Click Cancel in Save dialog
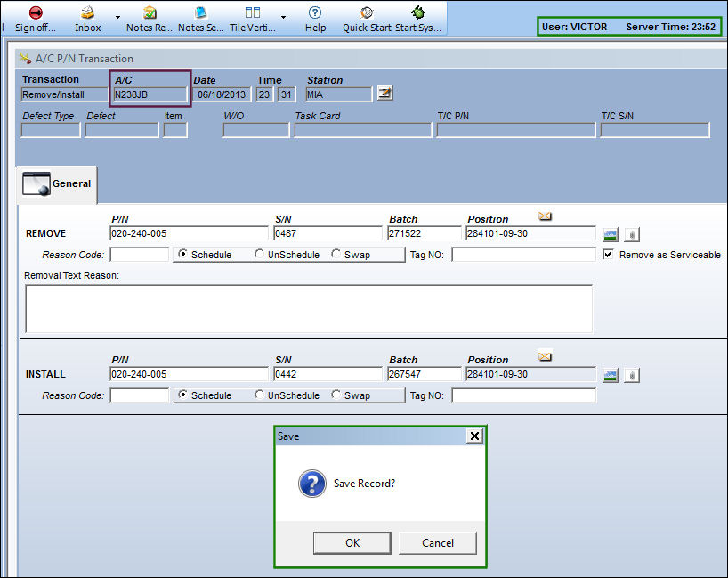This screenshot has height=578, width=728. pyautogui.click(x=437, y=542)
